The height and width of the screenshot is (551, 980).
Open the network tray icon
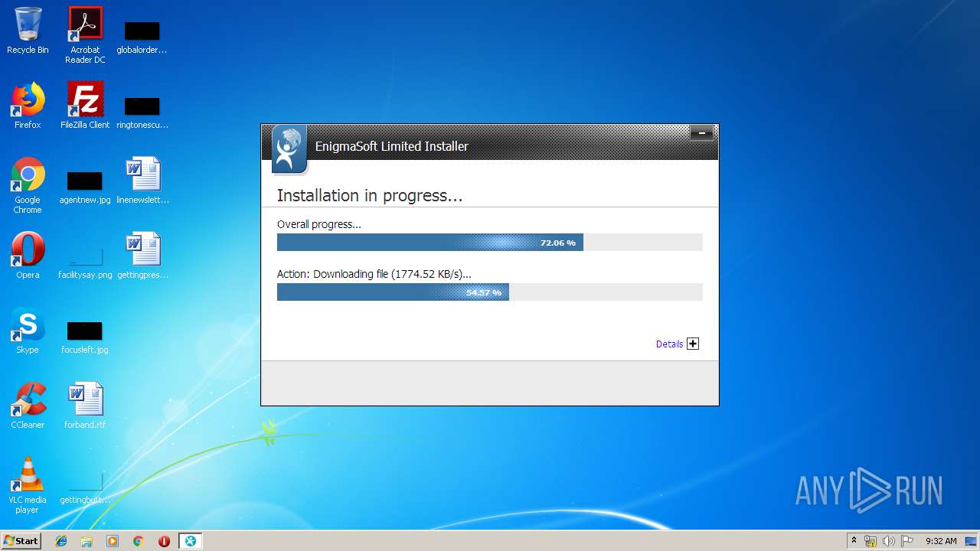871,541
